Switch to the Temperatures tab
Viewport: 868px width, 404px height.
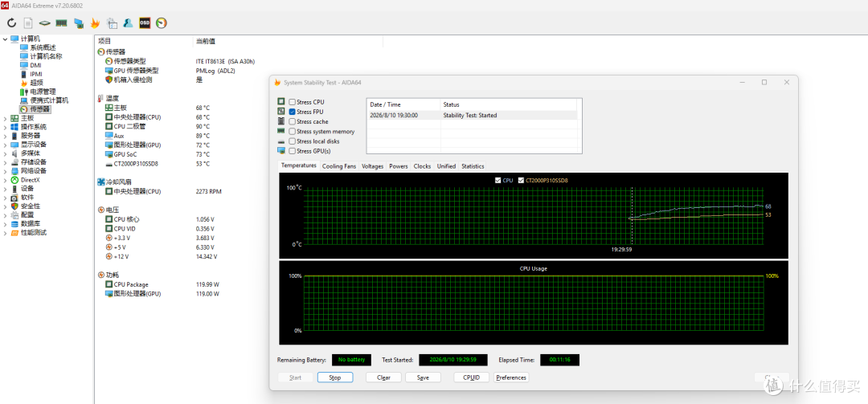298,165
